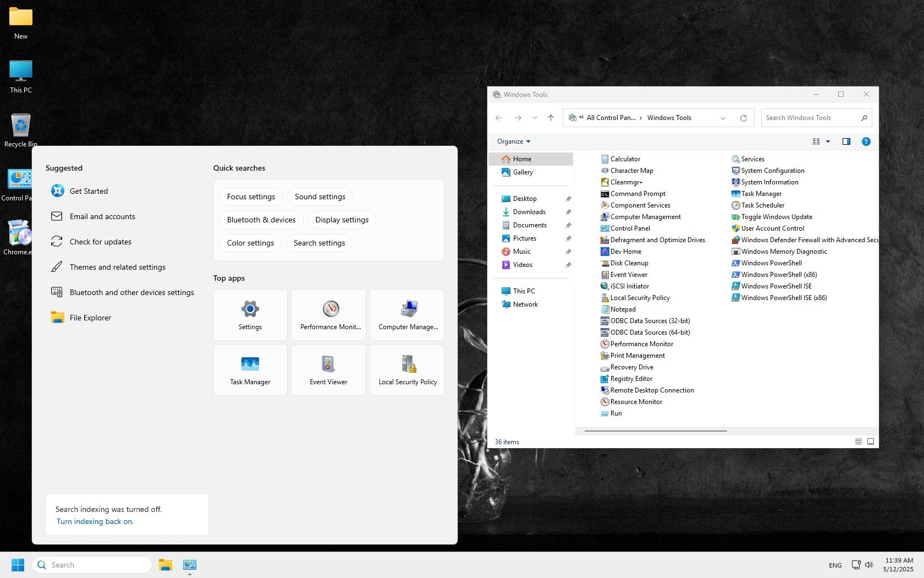924x578 pixels.
Task: Click the Windows Start button on taskbar
Action: tap(18, 565)
